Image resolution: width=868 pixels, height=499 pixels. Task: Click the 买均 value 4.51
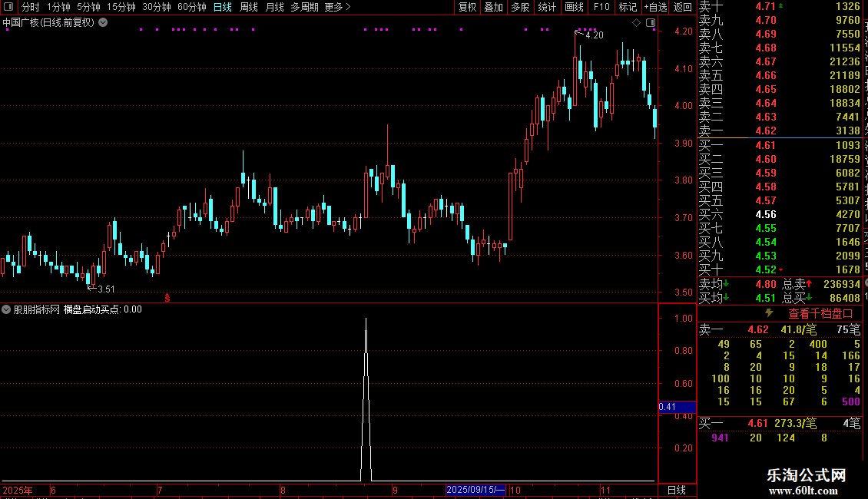click(x=766, y=298)
